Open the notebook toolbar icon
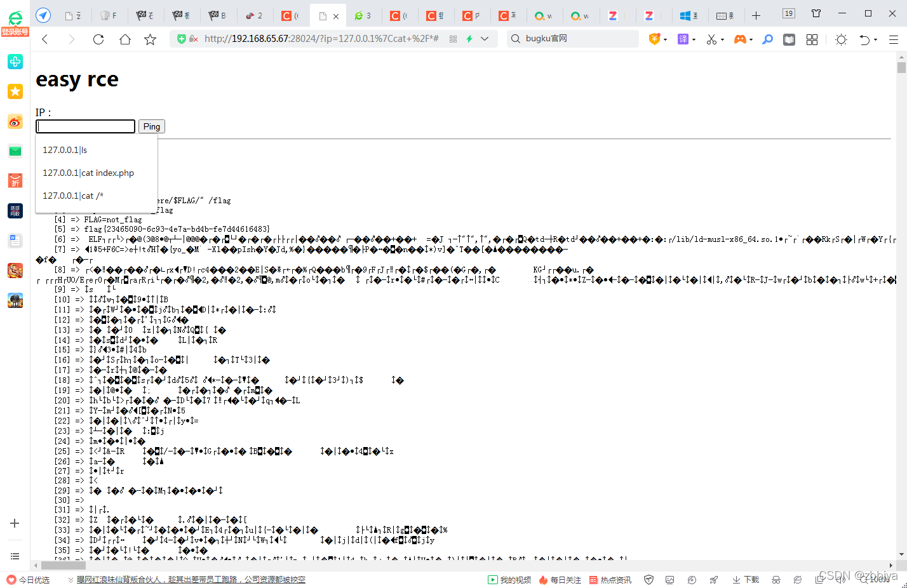This screenshot has width=907, height=588. tap(789, 39)
